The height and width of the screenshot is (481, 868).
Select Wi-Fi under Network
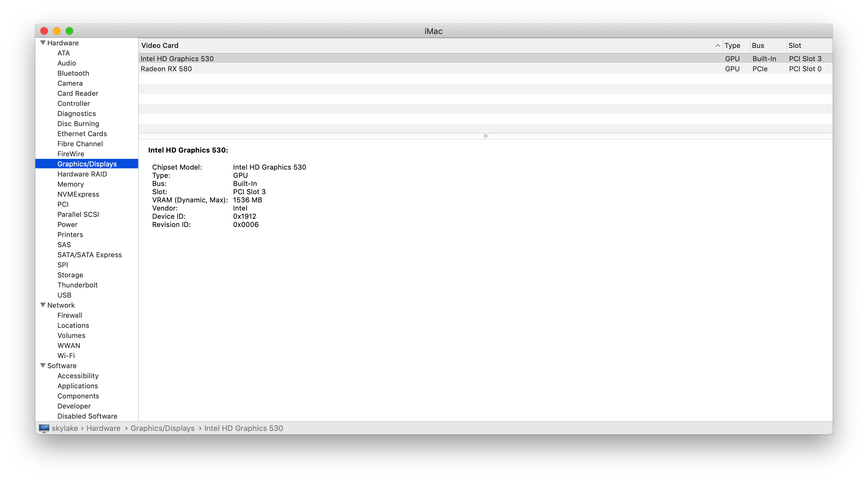[66, 355]
